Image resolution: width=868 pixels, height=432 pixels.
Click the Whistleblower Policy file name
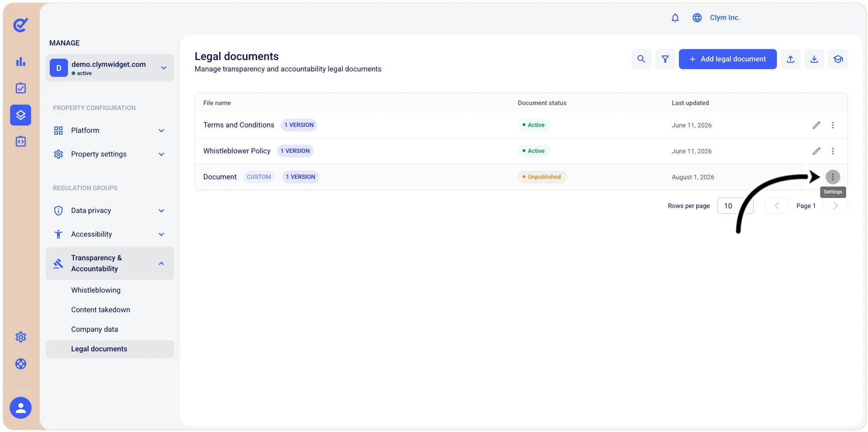click(x=237, y=151)
